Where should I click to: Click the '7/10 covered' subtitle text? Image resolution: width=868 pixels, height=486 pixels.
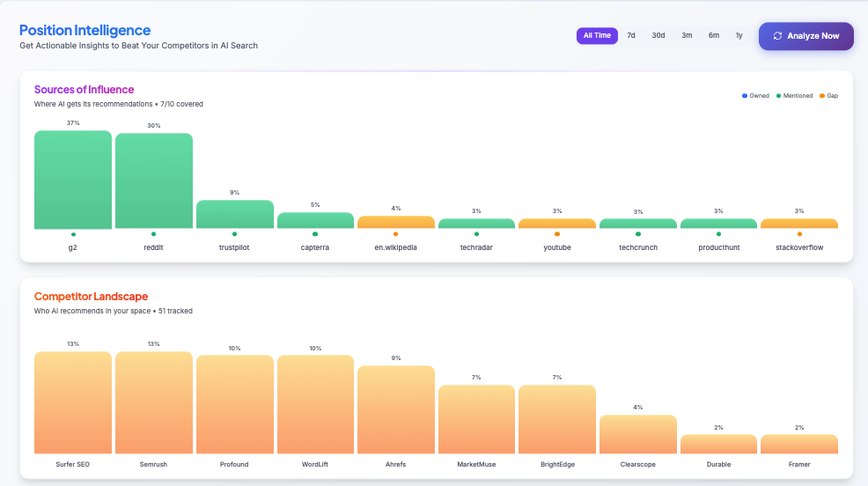[x=181, y=104]
